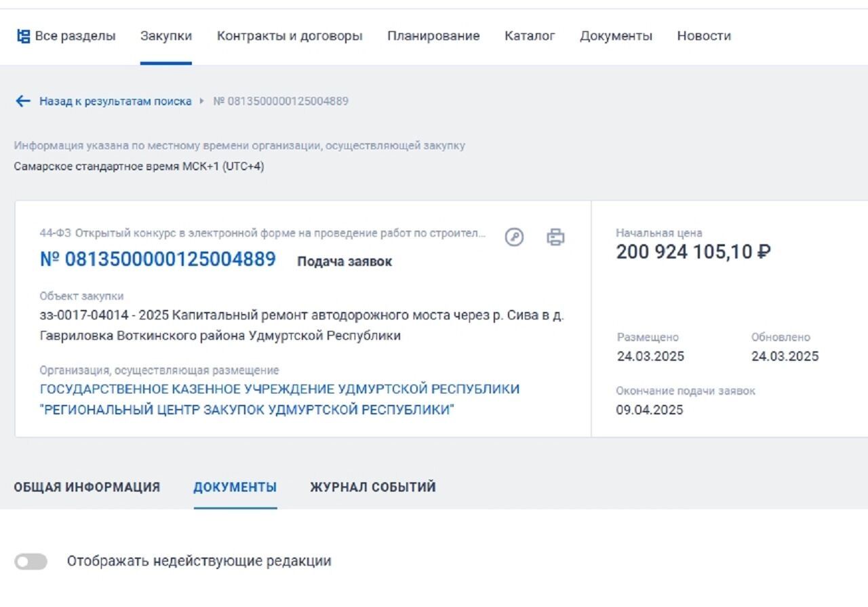Click the 44-ФЗ Открытый конкурс description text

[263, 233]
